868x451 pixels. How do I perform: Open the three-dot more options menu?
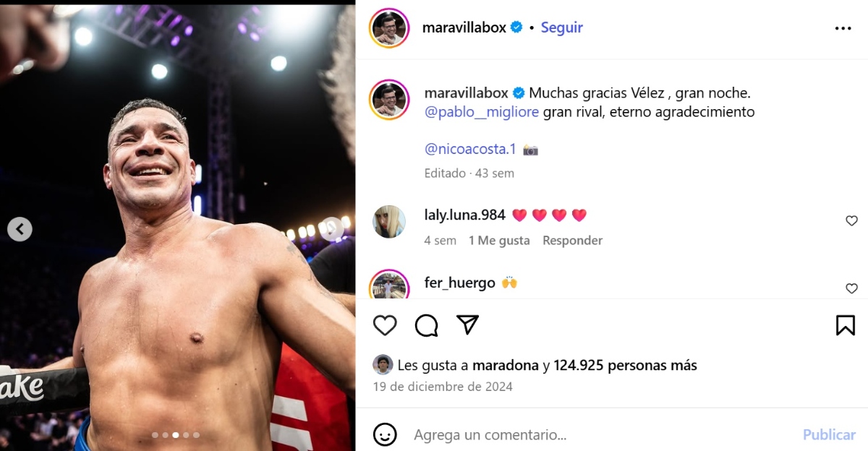(843, 28)
